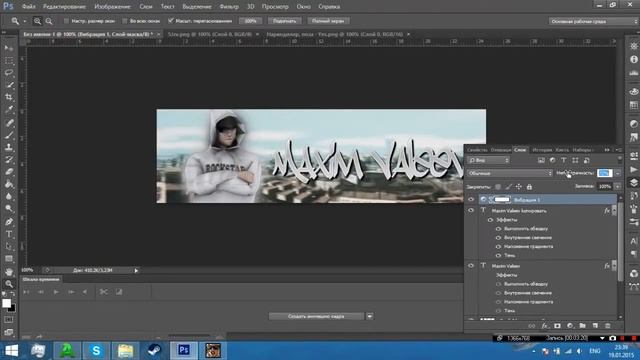Toggle Effects visibility on Maxim Valeev copy layer

(x=490, y=220)
